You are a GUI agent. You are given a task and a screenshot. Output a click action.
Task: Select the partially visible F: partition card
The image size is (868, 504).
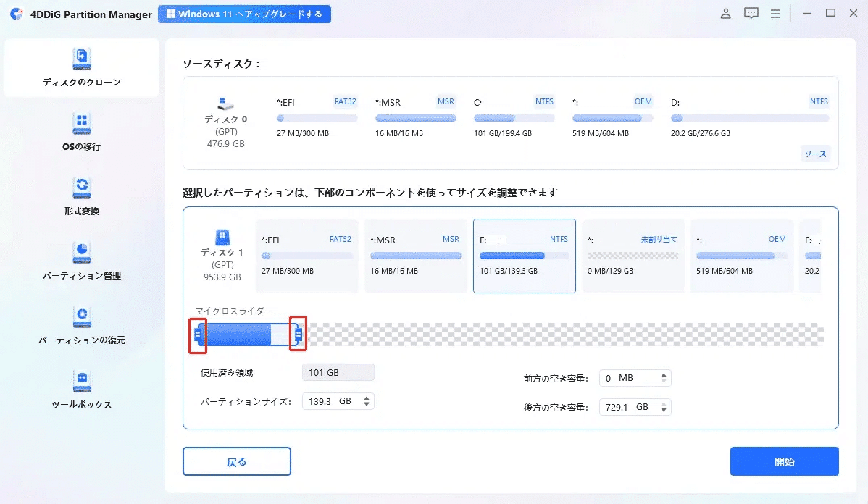tap(811, 256)
